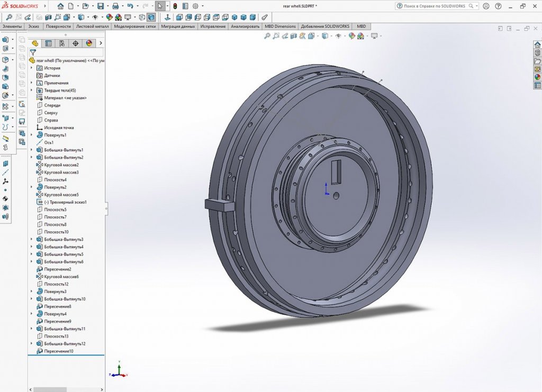Click the Save icon in the top toolbar
This screenshot has width=542, height=392.
pos(101,6)
